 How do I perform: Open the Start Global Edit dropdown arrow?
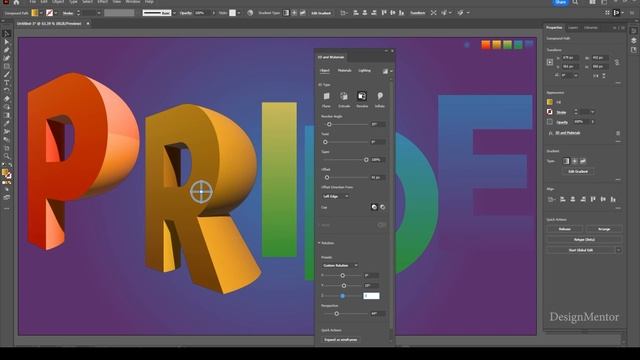[x=618, y=250]
